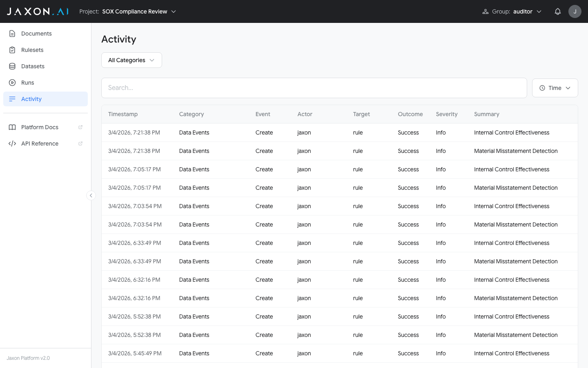This screenshot has height=368, width=588.
Task: Collapse the sidebar with the left chevron
Action: [x=91, y=195]
